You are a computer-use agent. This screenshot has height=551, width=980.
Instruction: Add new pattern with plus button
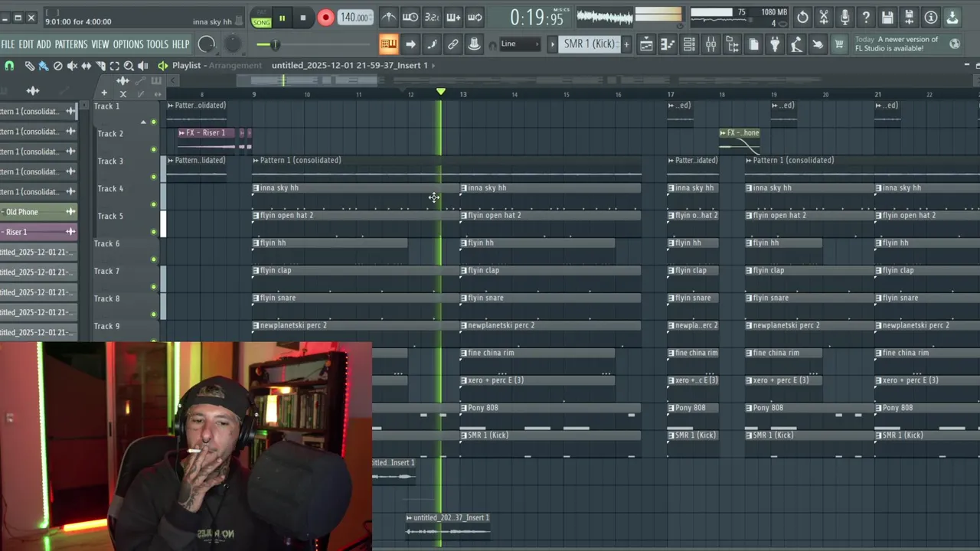coord(626,44)
